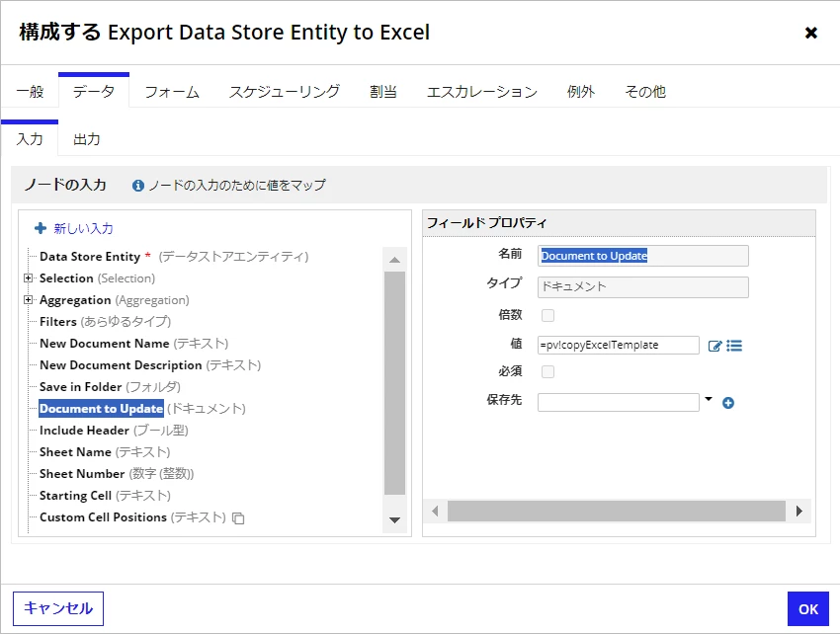Click the copy icon next to Custom Cell Positions
The width and height of the screenshot is (840, 634).
tap(238, 517)
